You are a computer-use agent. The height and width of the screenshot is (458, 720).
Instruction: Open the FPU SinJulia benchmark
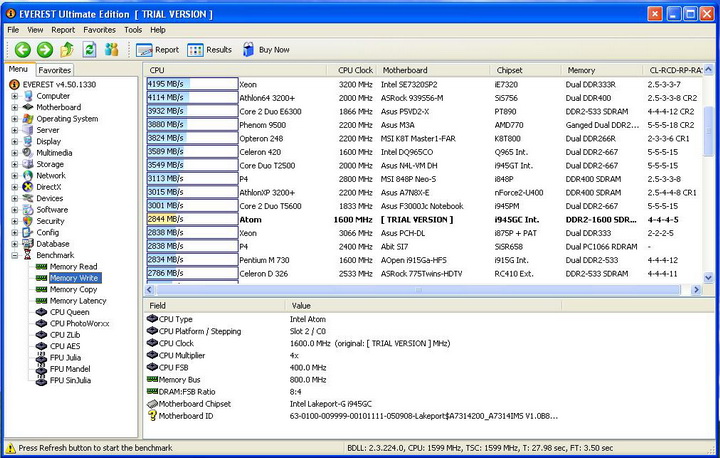point(70,380)
